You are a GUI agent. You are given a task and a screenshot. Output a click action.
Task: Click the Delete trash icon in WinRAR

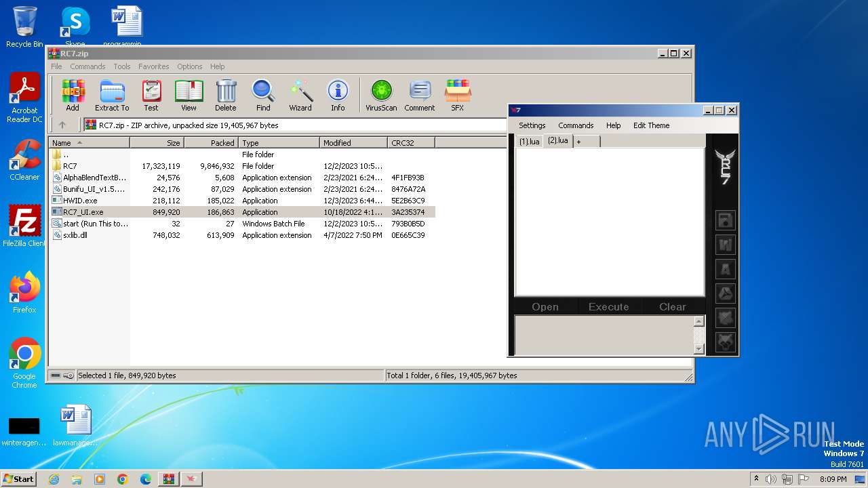(226, 95)
